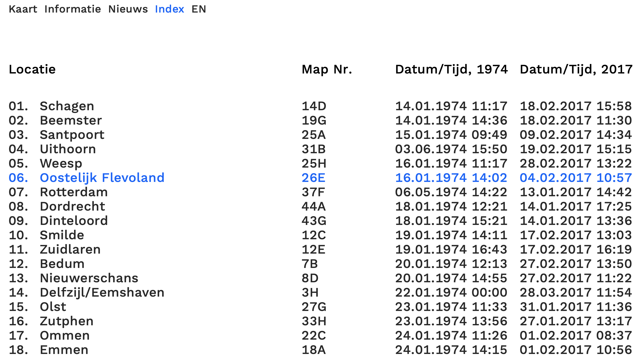
Task: Open Weesp from the index list
Action: 61,164
